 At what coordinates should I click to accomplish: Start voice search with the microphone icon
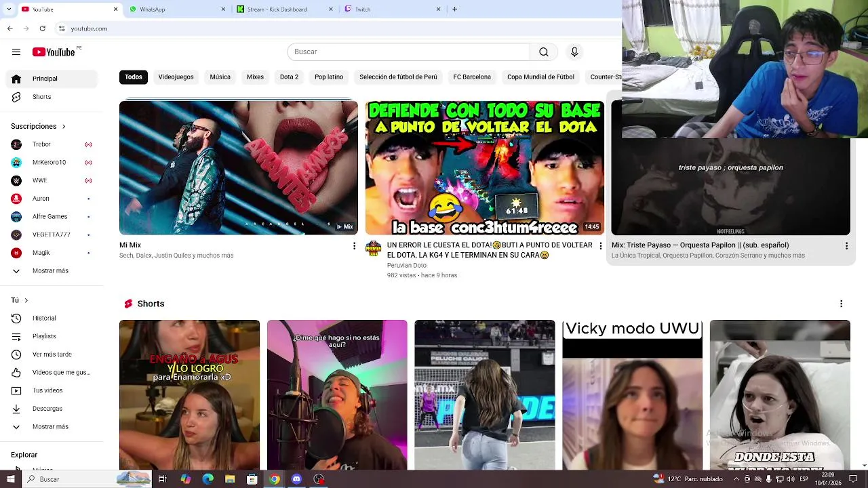pyautogui.click(x=574, y=52)
